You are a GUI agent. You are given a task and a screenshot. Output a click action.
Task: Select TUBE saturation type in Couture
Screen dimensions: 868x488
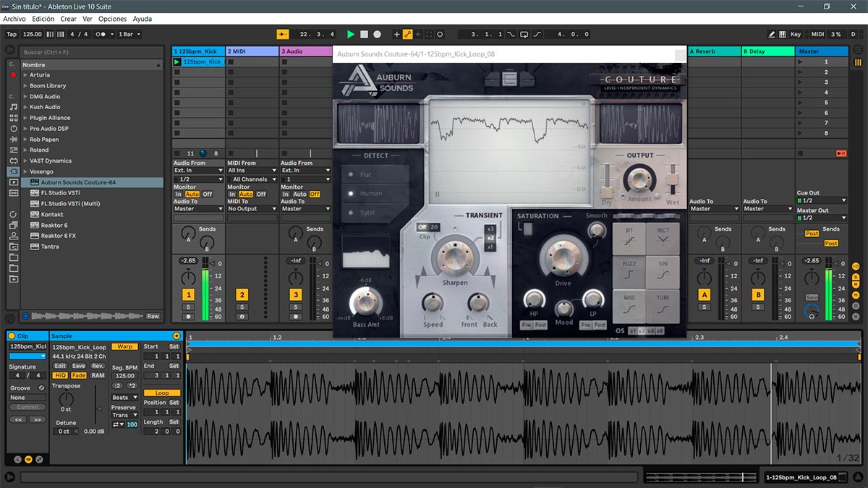coord(663,306)
